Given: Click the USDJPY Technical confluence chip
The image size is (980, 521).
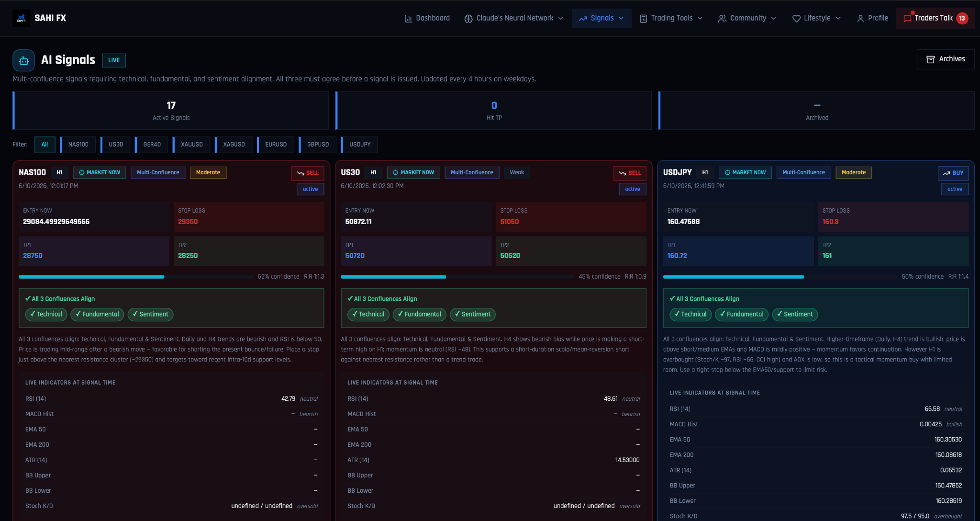Looking at the screenshot, I should point(690,315).
